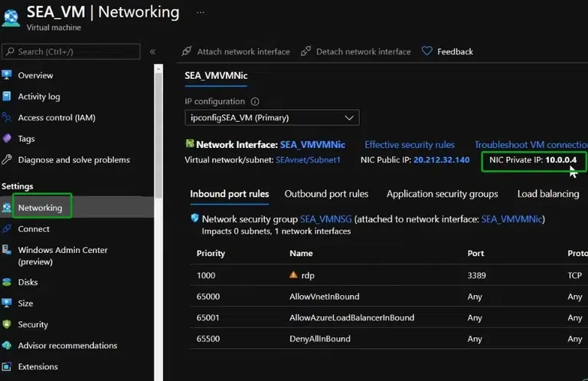The image size is (588, 381).
Task: Open the Extensions icon in sidebar
Action: point(8,366)
